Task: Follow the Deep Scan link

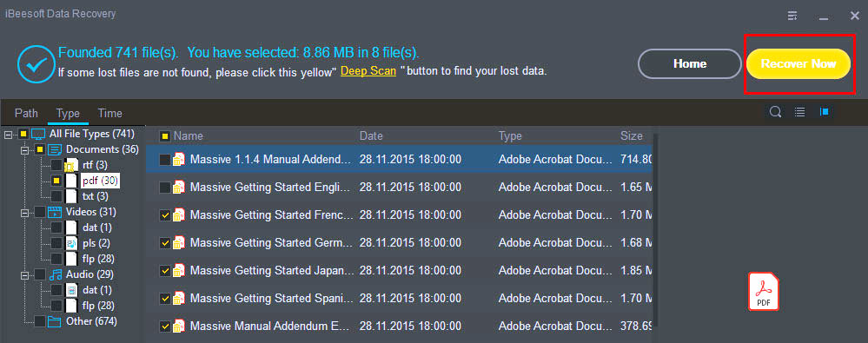Action: (368, 71)
